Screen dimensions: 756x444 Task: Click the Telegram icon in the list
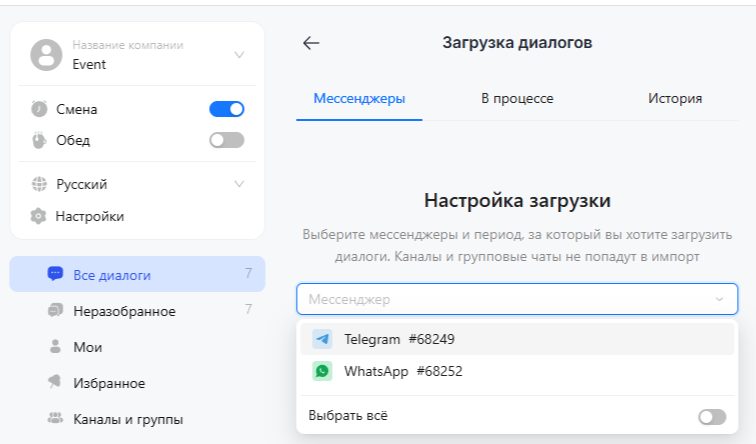[x=322, y=339]
